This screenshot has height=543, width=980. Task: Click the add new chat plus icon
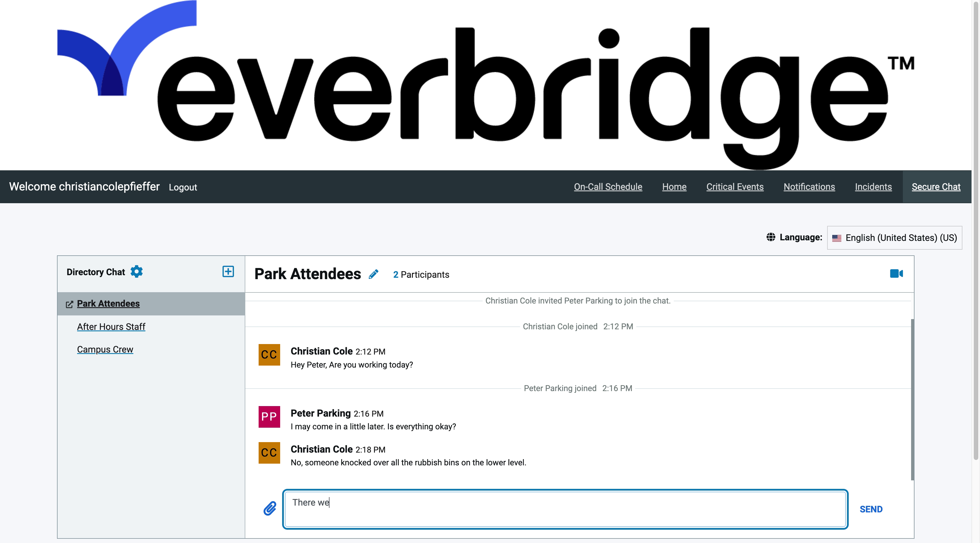pyautogui.click(x=228, y=271)
